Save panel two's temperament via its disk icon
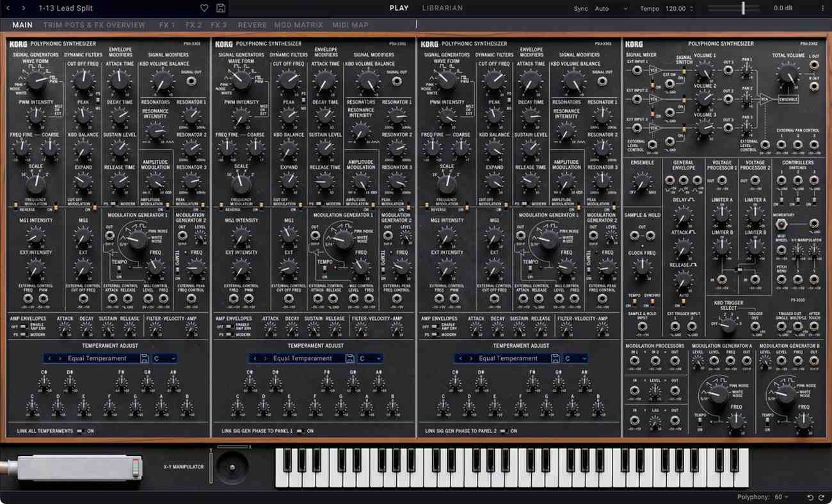The height and width of the screenshot is (504, 832). click(349, 358)
